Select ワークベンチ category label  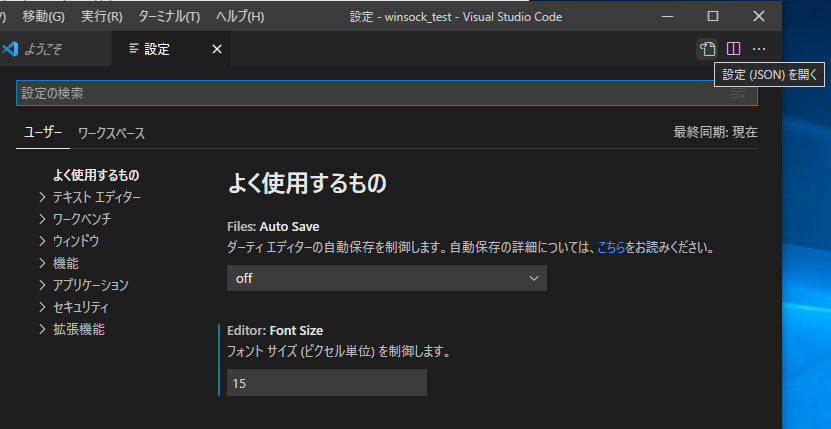(82, 219)
